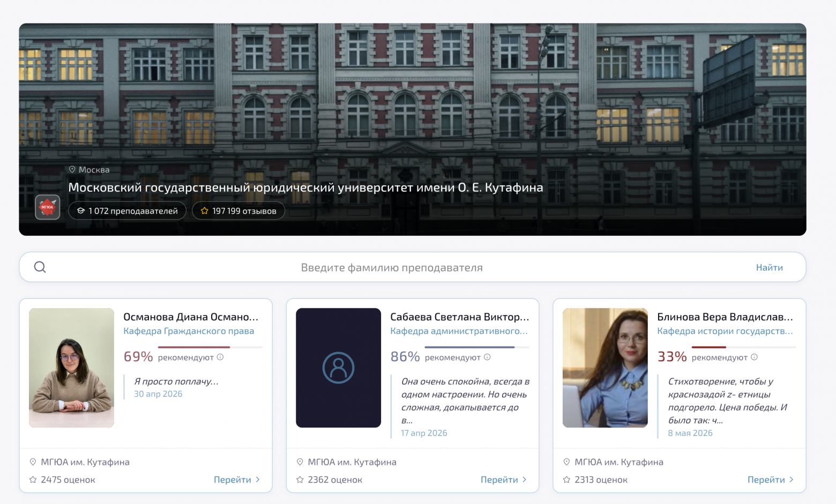Open Османова Диана photo thumbnail
Image resolution: width=836 pixels, height=504 pixels.
point(71,367)
